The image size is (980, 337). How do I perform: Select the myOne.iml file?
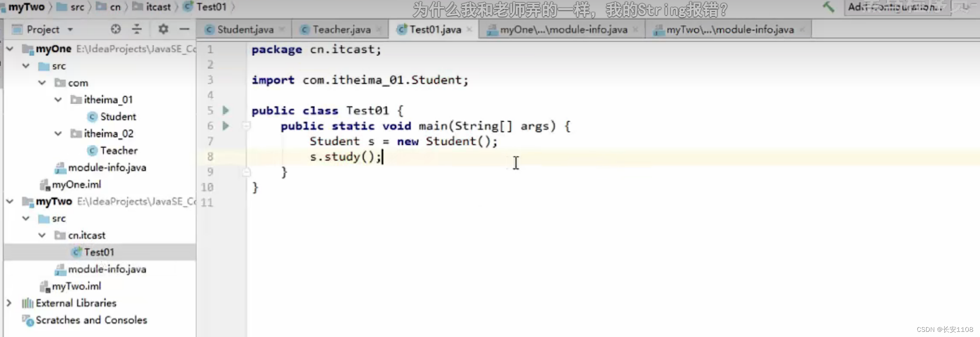(x=76, y=184)
